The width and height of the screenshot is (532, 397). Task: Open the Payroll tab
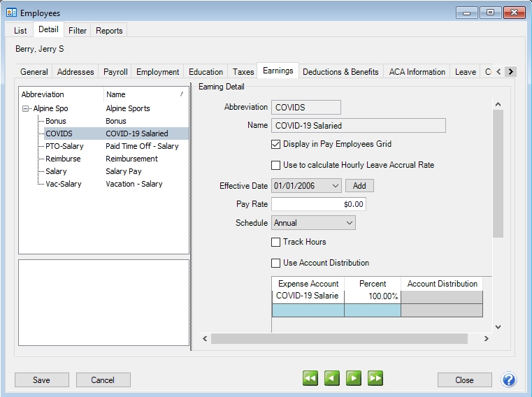(115, 71)
